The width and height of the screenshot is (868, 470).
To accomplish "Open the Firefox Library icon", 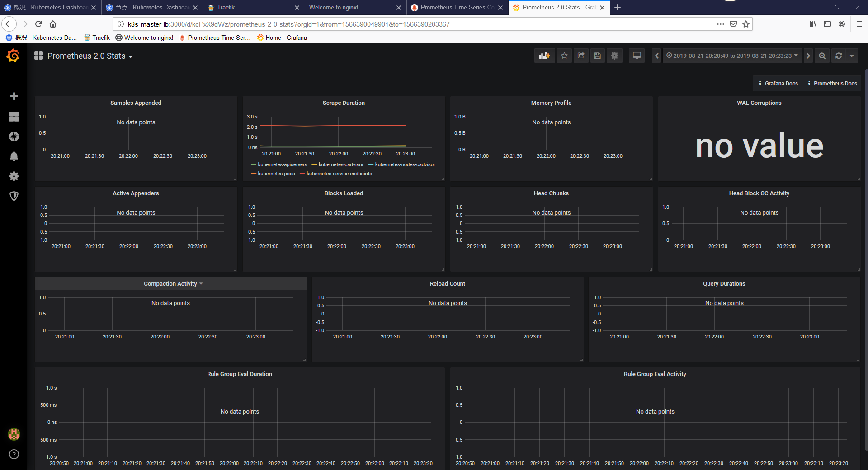I will tap(813, 24).
